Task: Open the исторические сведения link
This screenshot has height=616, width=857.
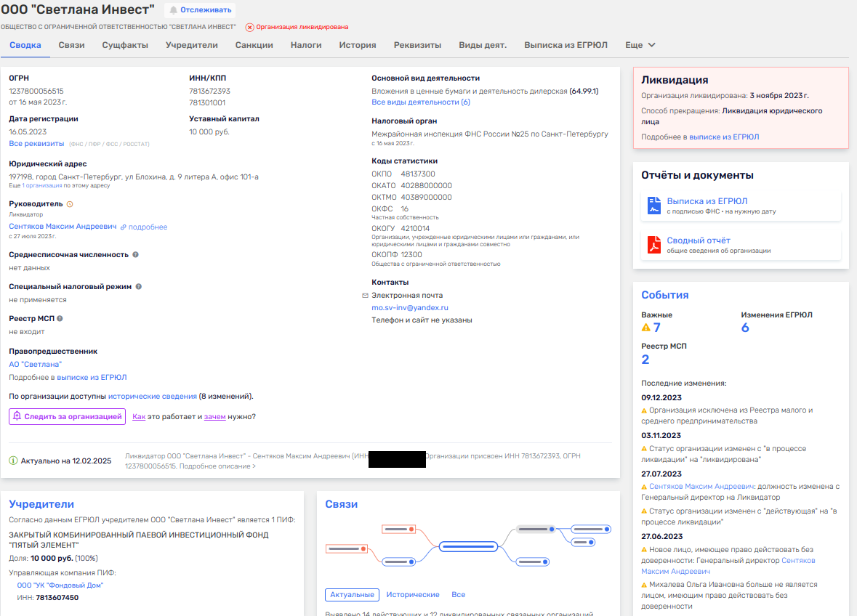Action: 153,397
